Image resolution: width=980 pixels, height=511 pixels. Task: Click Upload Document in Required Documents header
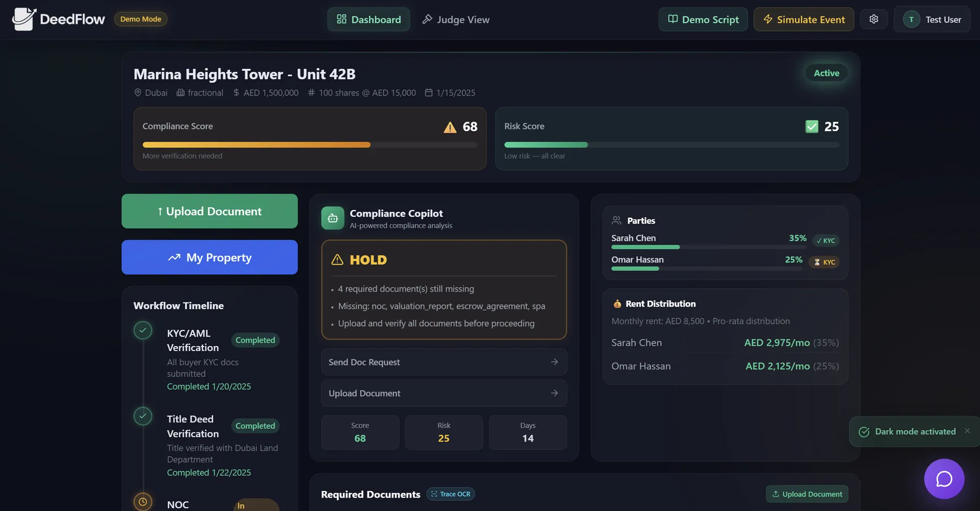807,494
